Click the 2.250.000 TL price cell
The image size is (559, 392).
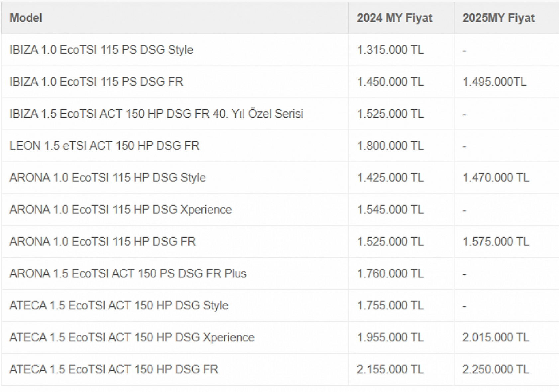(x=496, y=369)
